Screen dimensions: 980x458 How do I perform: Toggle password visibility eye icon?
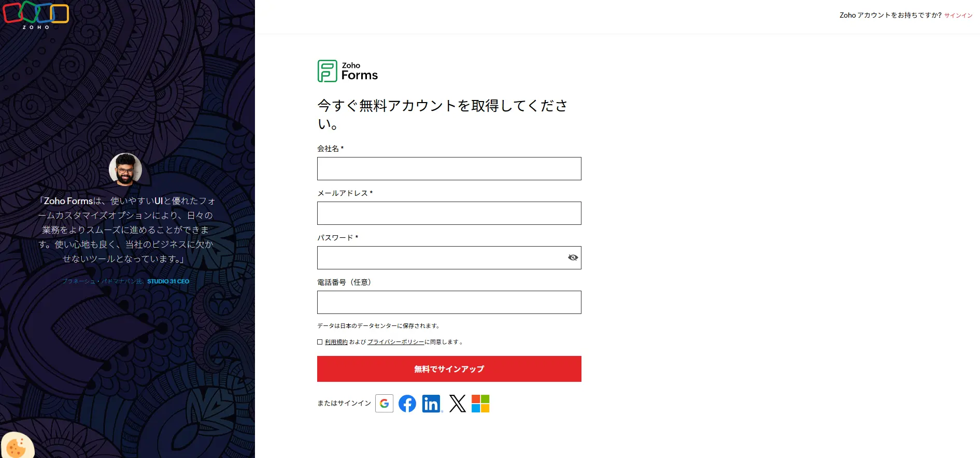coord(573,257)
